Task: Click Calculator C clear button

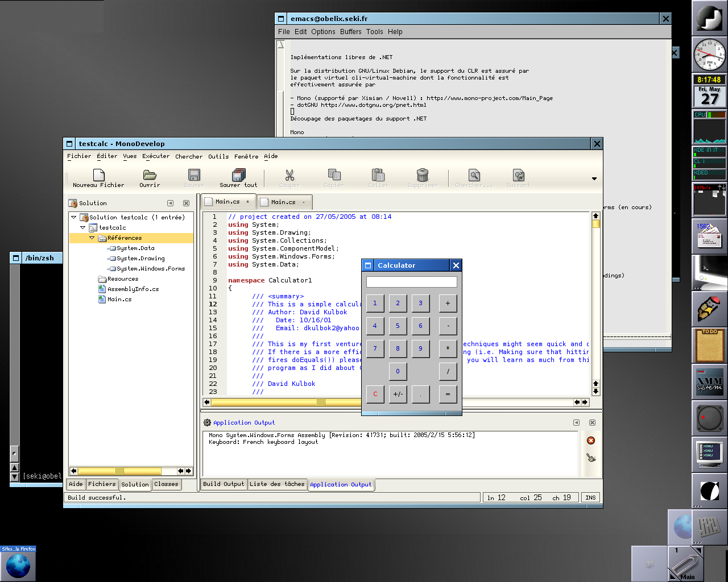Action: pyautogui.click(x=375, y=394)
